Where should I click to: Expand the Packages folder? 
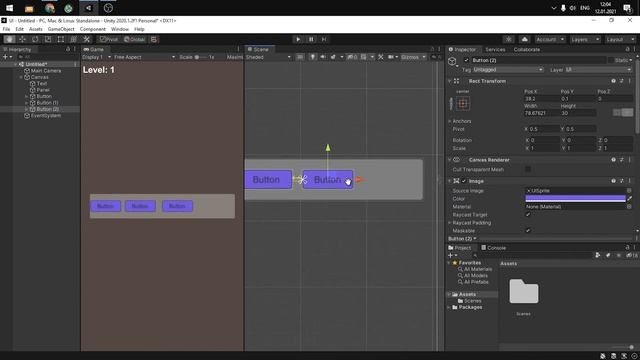pyautogui.click(x=449, y=307)
